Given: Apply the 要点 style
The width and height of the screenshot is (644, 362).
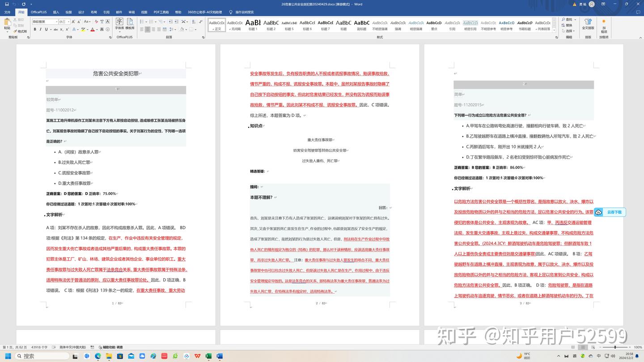Looking at the screenshot, I should coord(434,25).
